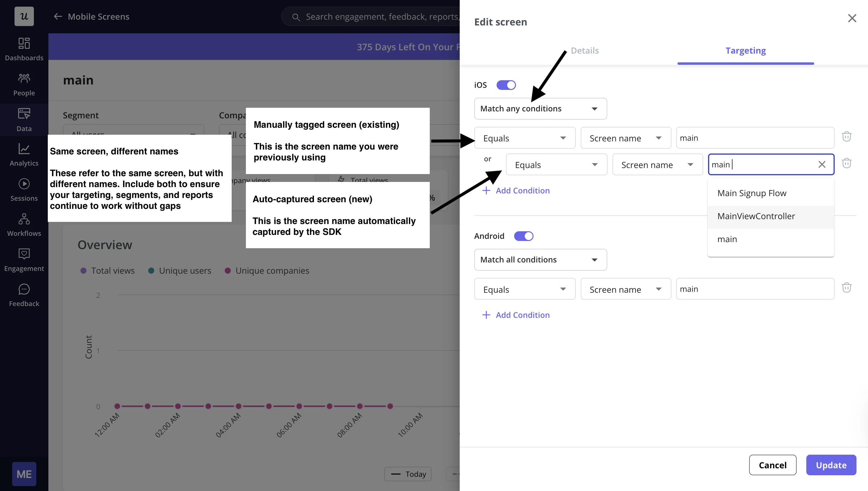Click the Mobile Screens breadcrumb title

(x=98, y=17)
